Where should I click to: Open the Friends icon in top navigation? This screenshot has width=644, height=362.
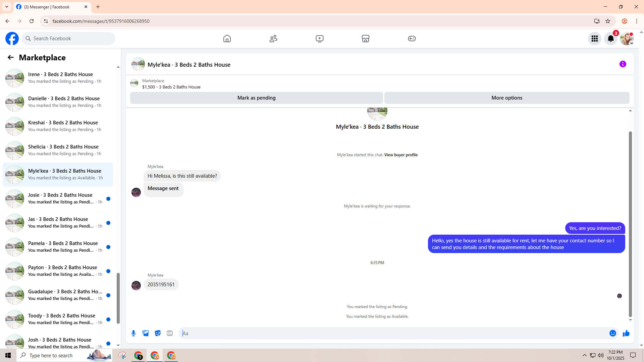coord(273,39)
